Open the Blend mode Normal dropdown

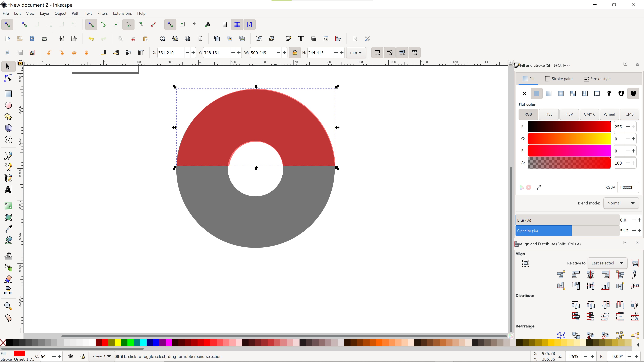[621, 203]
